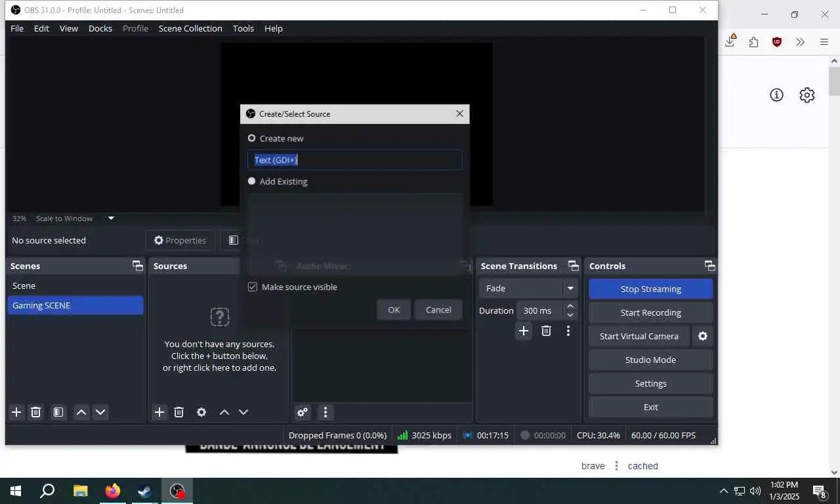The height and width of the screenshot is (504, 840).
Task: Open browser downloads icon behind OBS
Action: [730, 41]
